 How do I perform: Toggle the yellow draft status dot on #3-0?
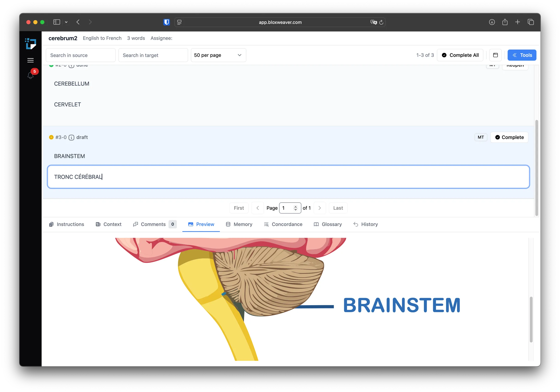[51, 137]
